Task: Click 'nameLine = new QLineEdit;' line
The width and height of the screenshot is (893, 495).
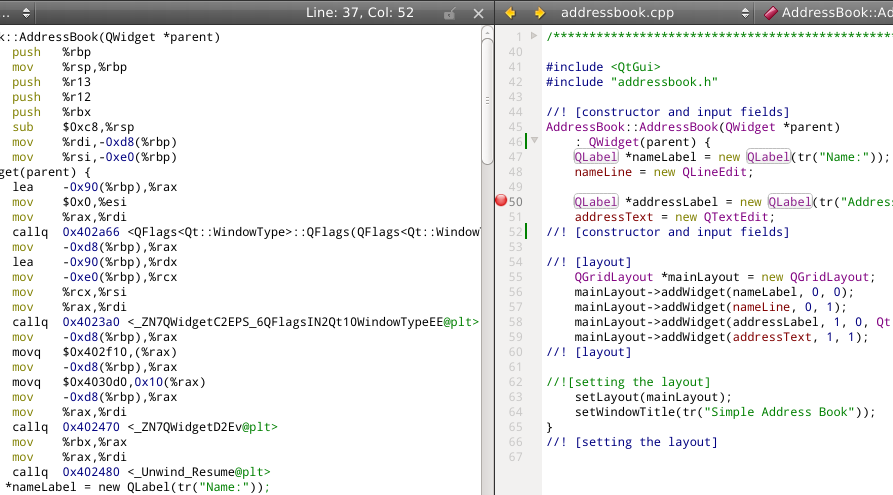Action: pyautogui.click(x=663, y=172)
